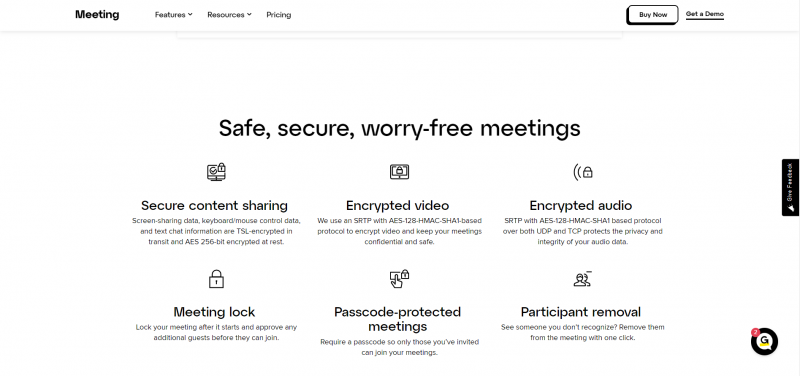Click the Secure content sharing monitor icon
This screenshot has width=800, height=376.
[x=216, y=172]
